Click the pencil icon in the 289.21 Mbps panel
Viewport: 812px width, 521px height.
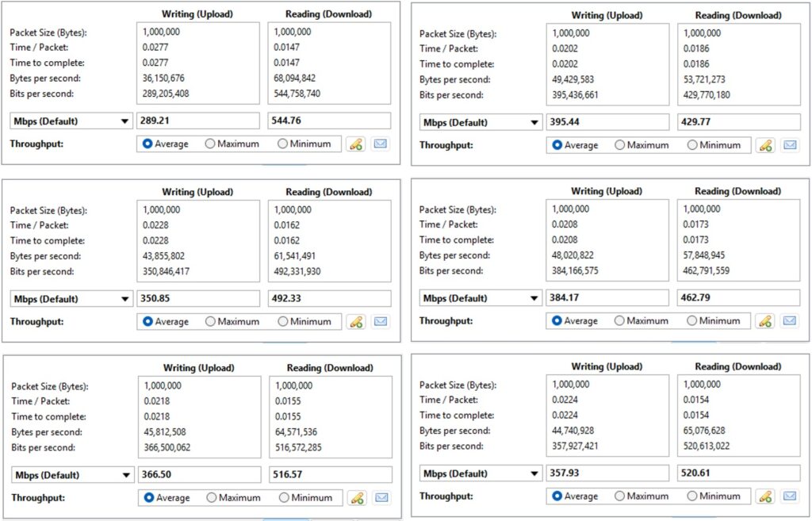tap(356, 144)
